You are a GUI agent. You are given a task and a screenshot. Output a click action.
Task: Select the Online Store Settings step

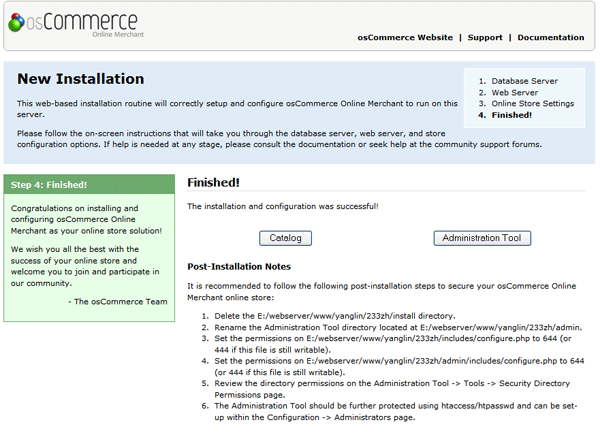[532, 103]
